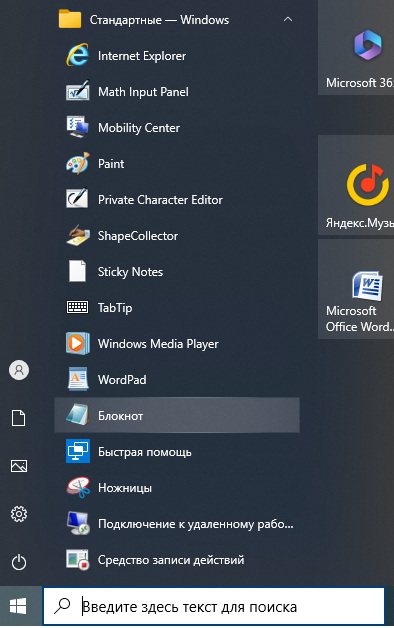Launch Средство записи действий icon
Image resolution: width=394 pixels, height=628 pixels.
77,560
